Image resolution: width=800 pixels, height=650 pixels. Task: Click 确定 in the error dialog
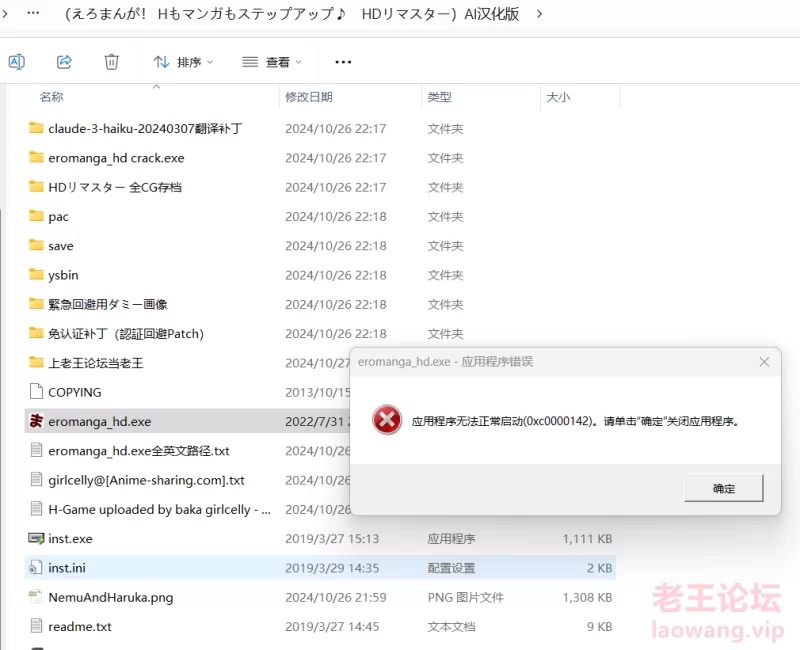pos(723,488)
